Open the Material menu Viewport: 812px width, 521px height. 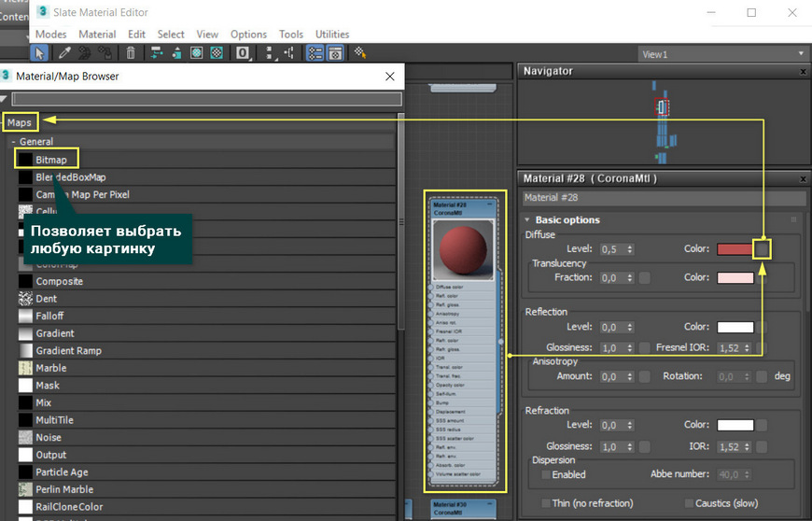[97, 35]
